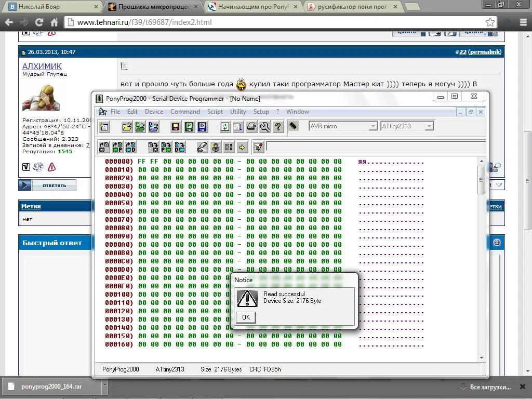The height and width of the screenshot is (399, 532).
Task: Click the serial number 000 icon
Action: tap(229, 147)
